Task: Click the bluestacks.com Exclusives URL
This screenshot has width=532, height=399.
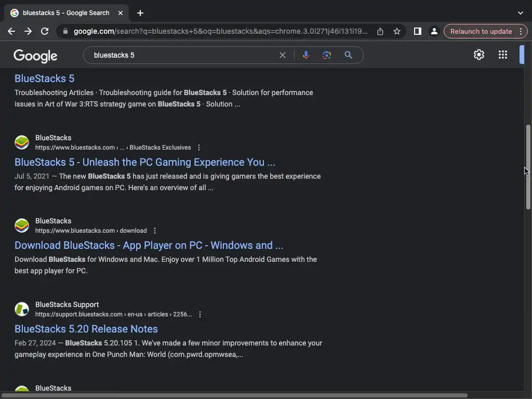Action: (113, 148)
